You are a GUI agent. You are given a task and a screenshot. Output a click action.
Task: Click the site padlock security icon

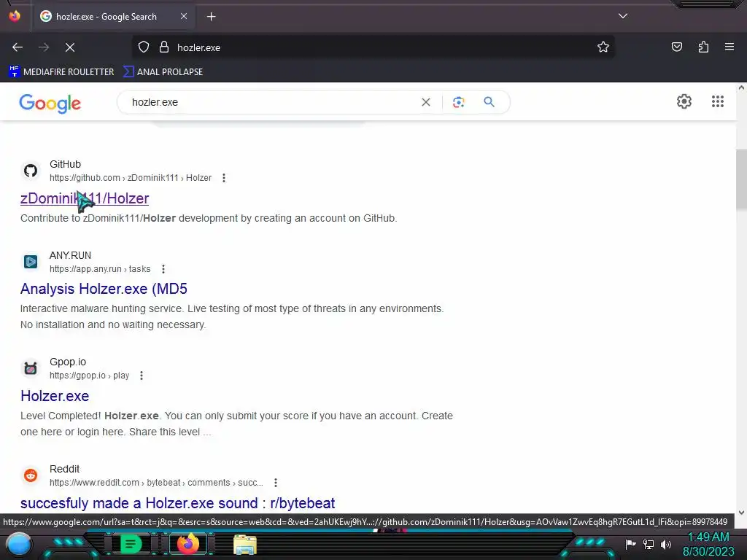[x=164, y=47]
